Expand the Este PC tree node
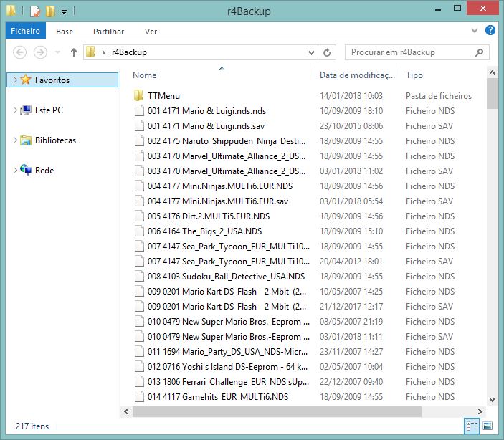The height and width of the screenshot is (440, 504). click(x=15, y=110)
